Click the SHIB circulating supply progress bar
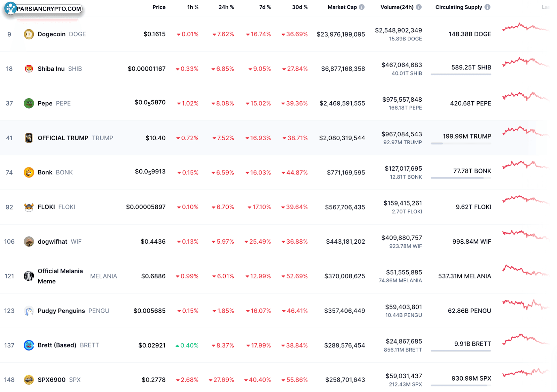The image size is (557, 392). [461, 74]
